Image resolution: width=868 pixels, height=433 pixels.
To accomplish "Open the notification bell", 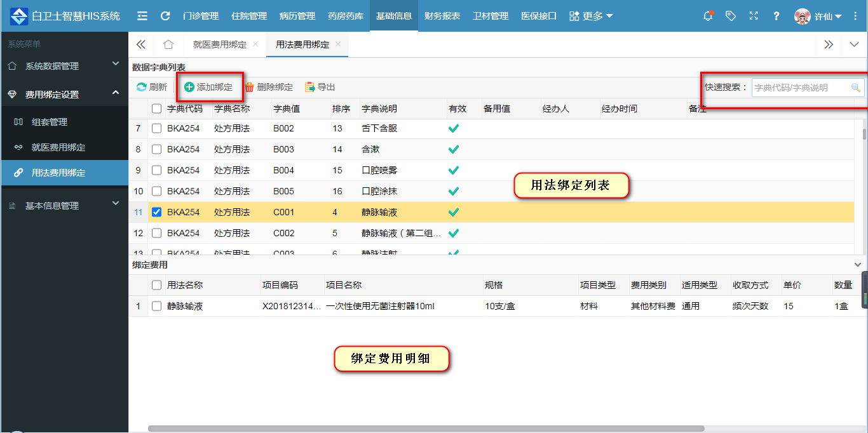I will coord(708,16).
